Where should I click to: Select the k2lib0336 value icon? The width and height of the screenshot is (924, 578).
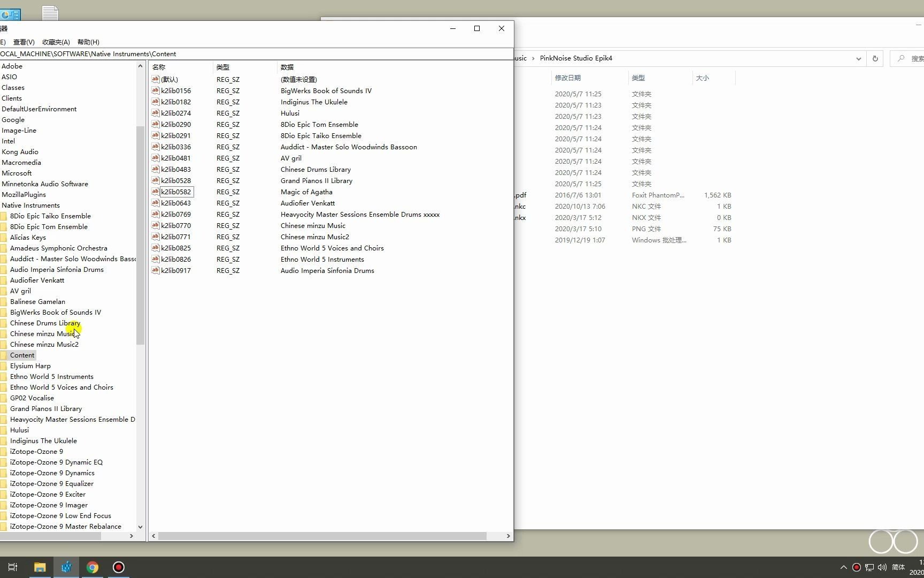point(156,147)
